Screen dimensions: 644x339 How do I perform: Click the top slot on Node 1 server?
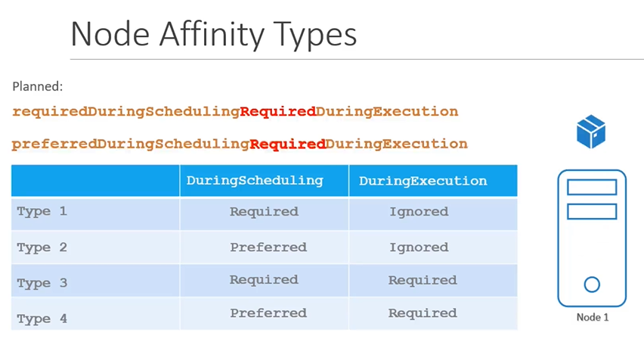pyautogui.click(x=592, y=187)
